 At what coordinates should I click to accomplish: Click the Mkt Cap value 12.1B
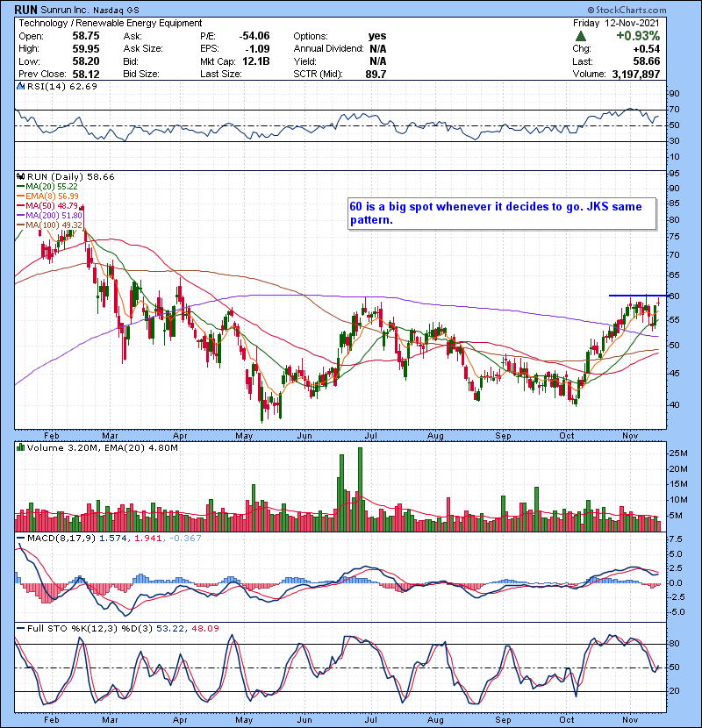[256, 61]
